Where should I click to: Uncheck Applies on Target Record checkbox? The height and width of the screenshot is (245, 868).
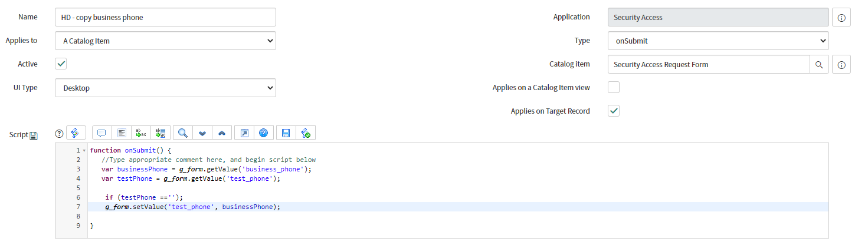pyautogui.click(x=614, y=111)
